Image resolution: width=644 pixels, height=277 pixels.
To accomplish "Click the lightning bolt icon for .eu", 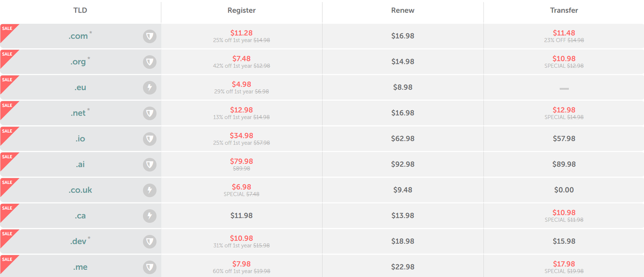I will (150, 87).
